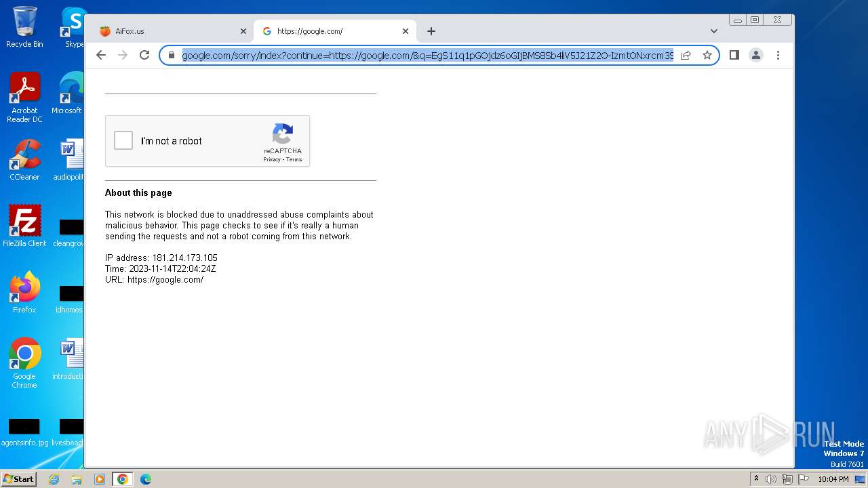Click the browser forward arrow
Image resolution: width=868 pixels, height=488 pixels.
[x=123, y=55]
